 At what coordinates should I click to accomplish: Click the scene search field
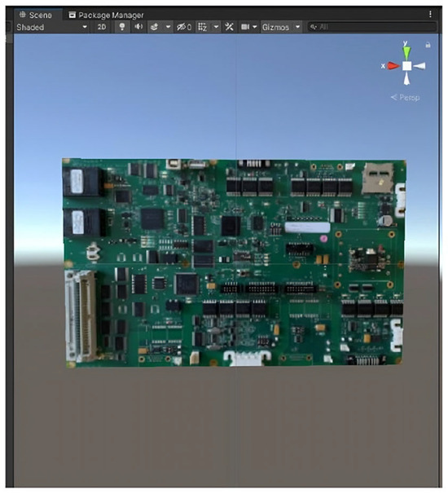[x=372, y=27]
